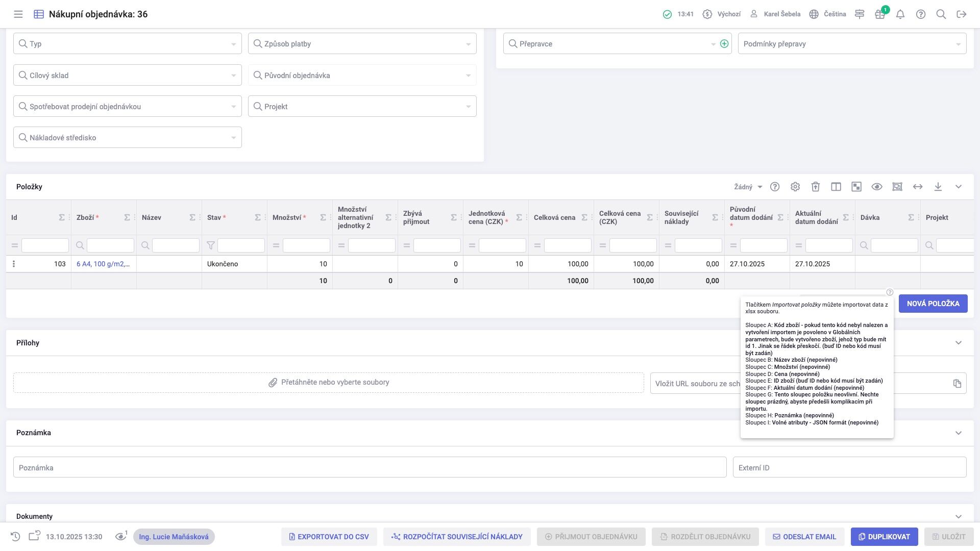The image size is (980, 551).
Task: Open the notifications bell
Action: coord(900,14)
